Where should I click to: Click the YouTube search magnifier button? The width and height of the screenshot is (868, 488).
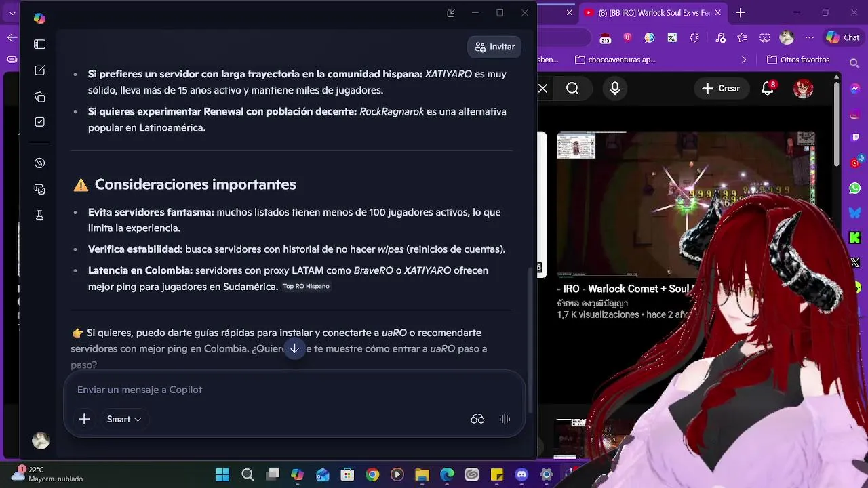[x=572, y=89]
